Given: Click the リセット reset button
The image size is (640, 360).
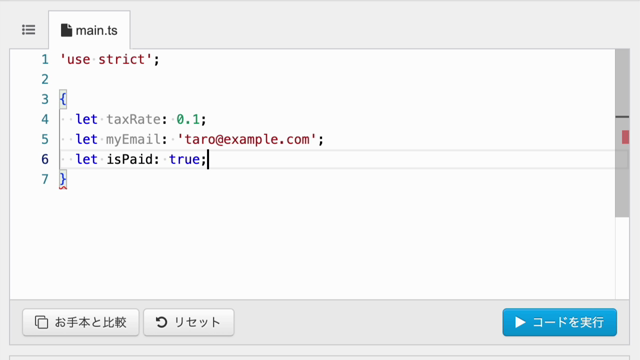Looking at the screenshot, I should 189,322.
